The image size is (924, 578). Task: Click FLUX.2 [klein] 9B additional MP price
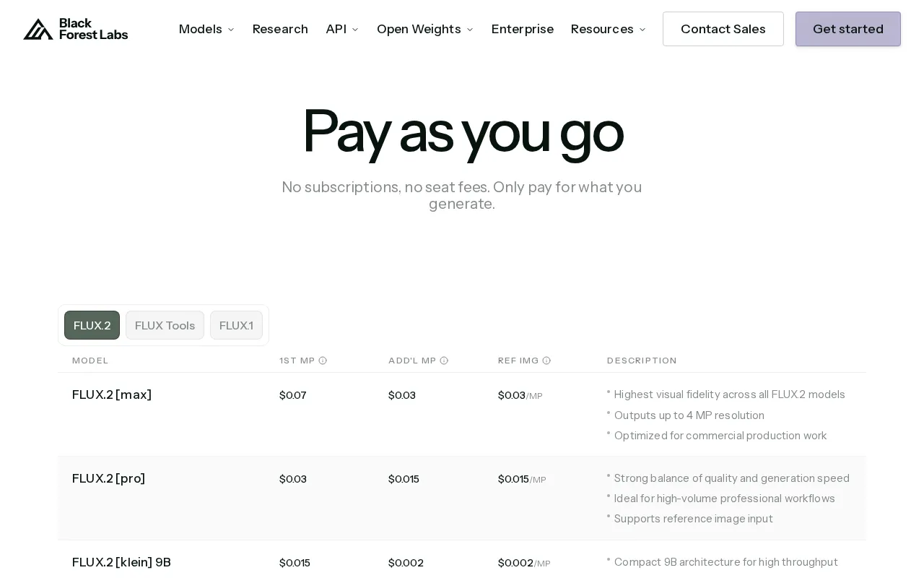[x=406, y=563]
